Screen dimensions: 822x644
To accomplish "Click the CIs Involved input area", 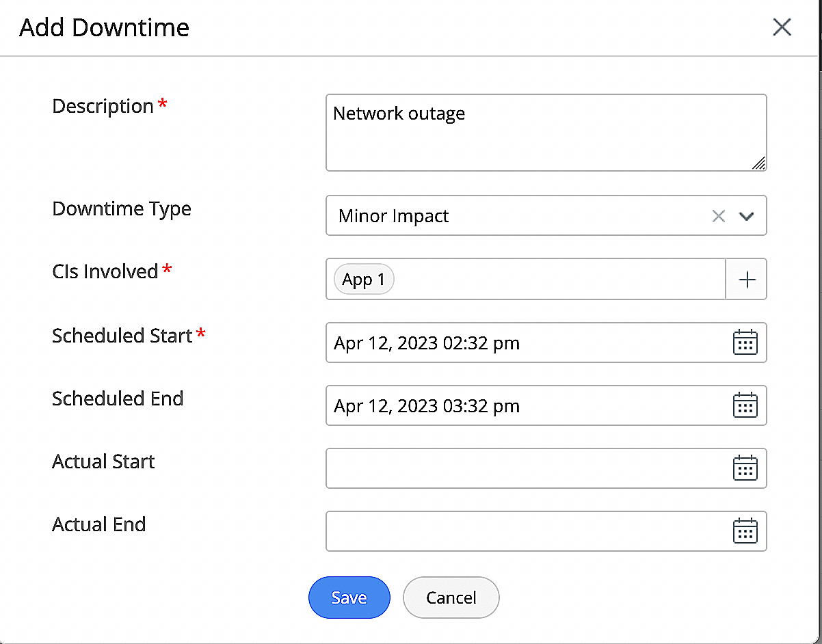I will coord(554,280).
